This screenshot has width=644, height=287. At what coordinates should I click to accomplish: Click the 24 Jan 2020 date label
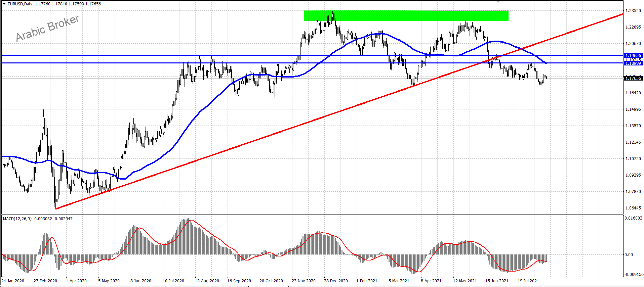[13, 281]
